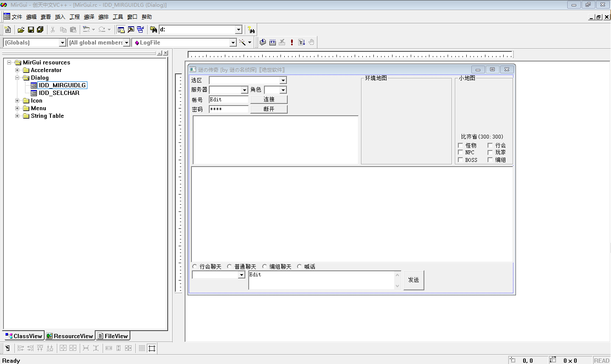Click the New Text File icon

(x=8, y=30)
